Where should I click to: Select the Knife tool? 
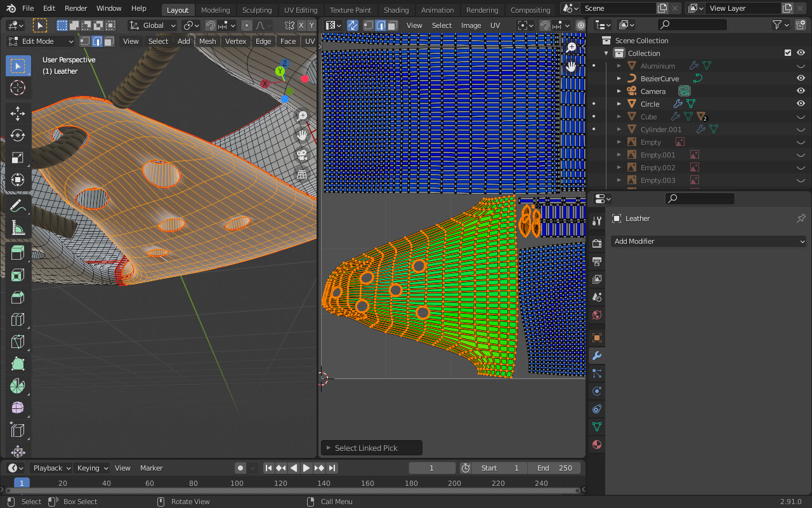(18, 342)
